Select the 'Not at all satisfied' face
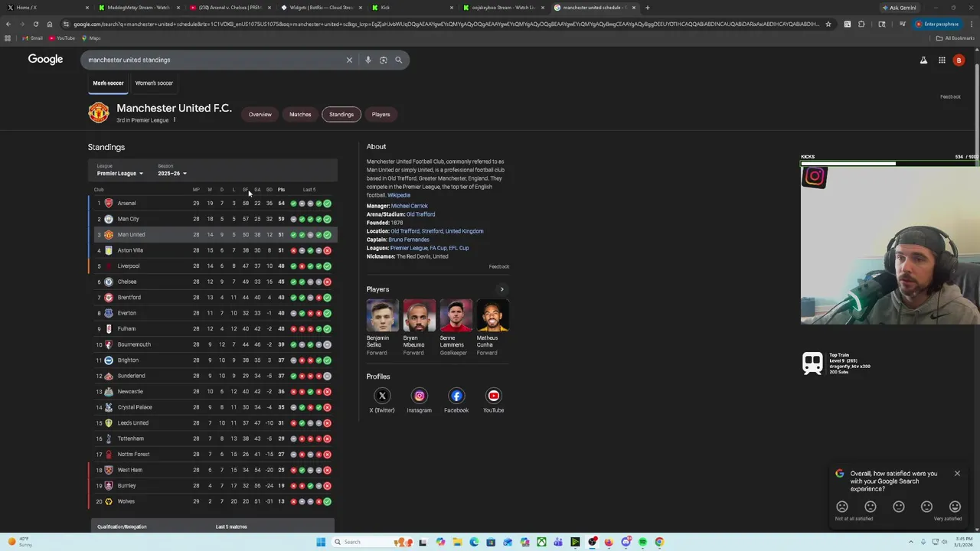 coord(842,507)
